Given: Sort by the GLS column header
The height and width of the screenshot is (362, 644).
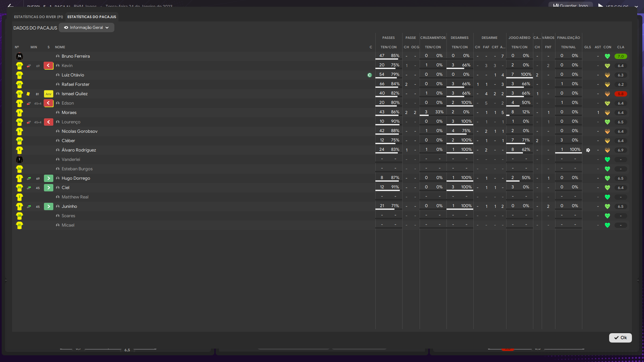Looking at the screenshot, I should pyautogui.click(x=588, y=47).
